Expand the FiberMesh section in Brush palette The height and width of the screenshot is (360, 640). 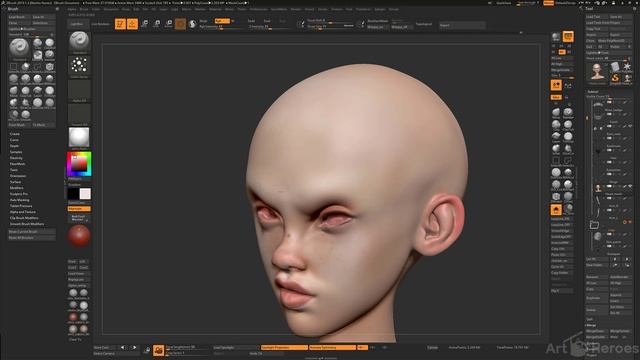[x=18, y=164]
